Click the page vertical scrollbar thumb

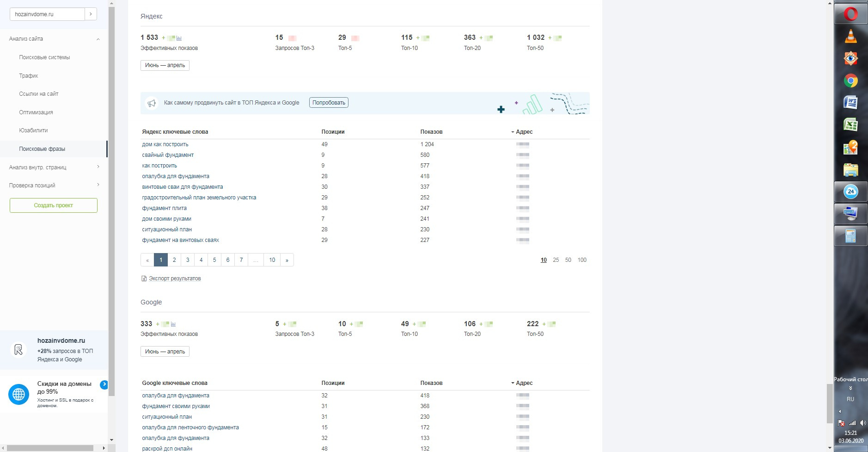[x=830, y=403]
